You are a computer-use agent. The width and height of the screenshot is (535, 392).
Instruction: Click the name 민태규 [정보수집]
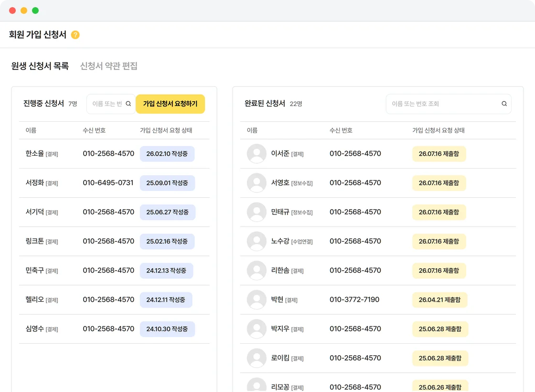(292, 212)
